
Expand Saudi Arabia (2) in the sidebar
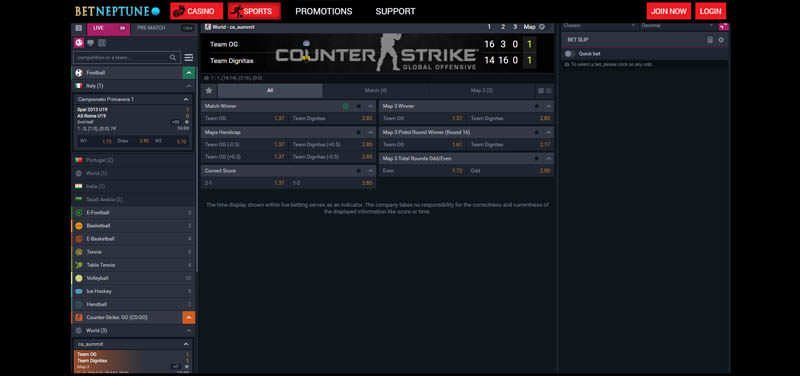coord(133,199)
